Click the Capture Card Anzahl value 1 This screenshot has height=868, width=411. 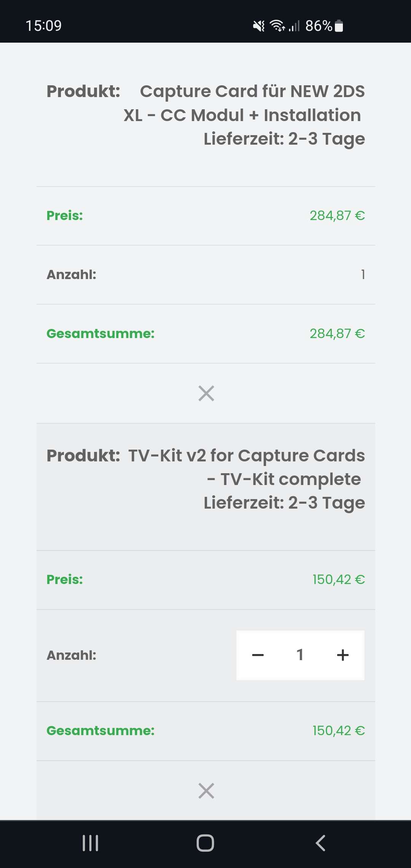click(x=363, y=274)
